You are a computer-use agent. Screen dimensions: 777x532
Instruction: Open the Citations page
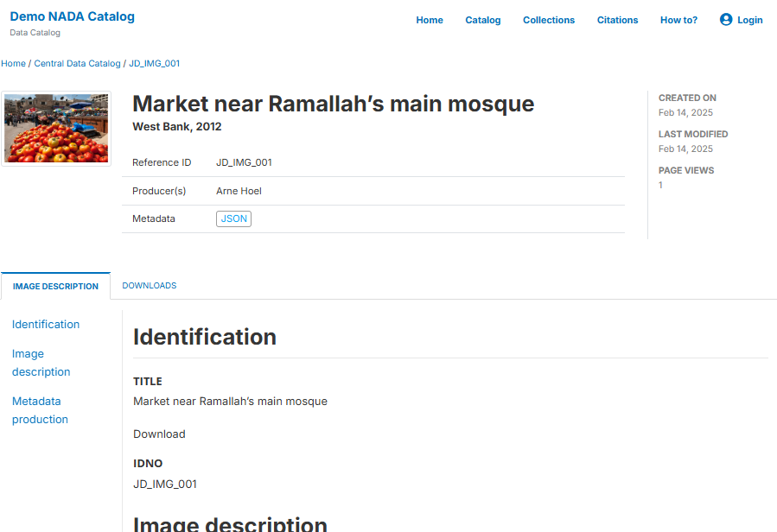617,20
